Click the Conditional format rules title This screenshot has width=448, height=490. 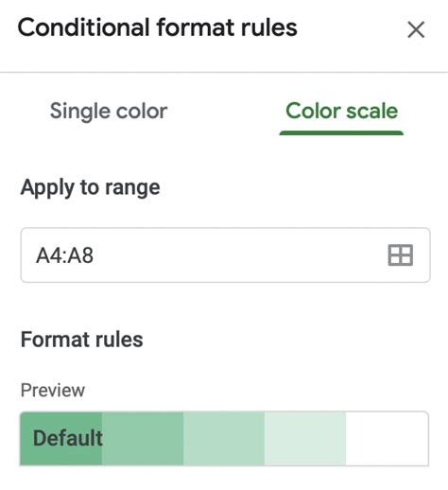(x=157, y=27)
